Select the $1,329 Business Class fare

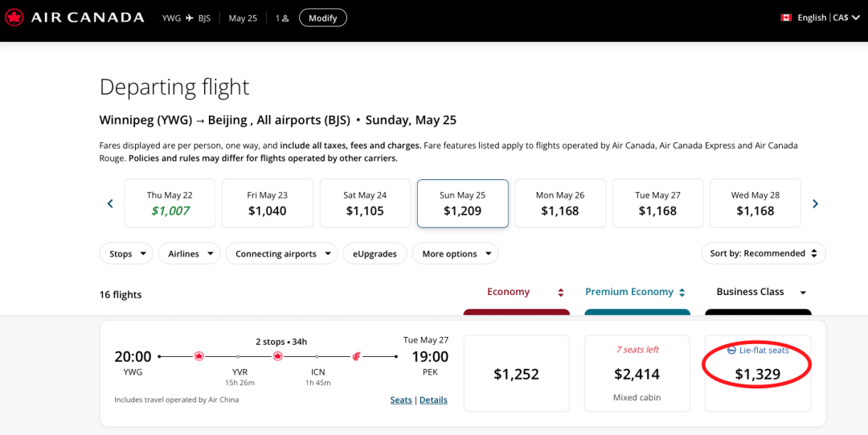(757, 374)
